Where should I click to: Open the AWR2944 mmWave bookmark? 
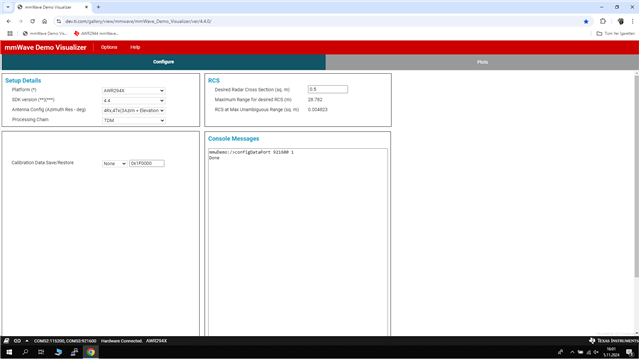96,33
